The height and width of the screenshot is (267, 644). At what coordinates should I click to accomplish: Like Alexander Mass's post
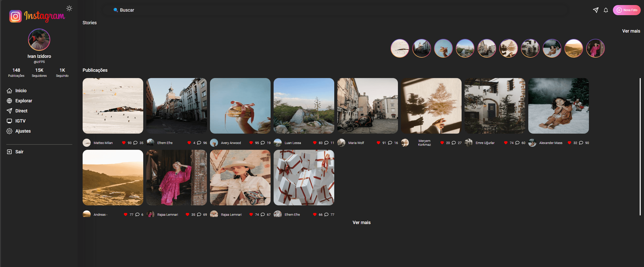point(569,143)
